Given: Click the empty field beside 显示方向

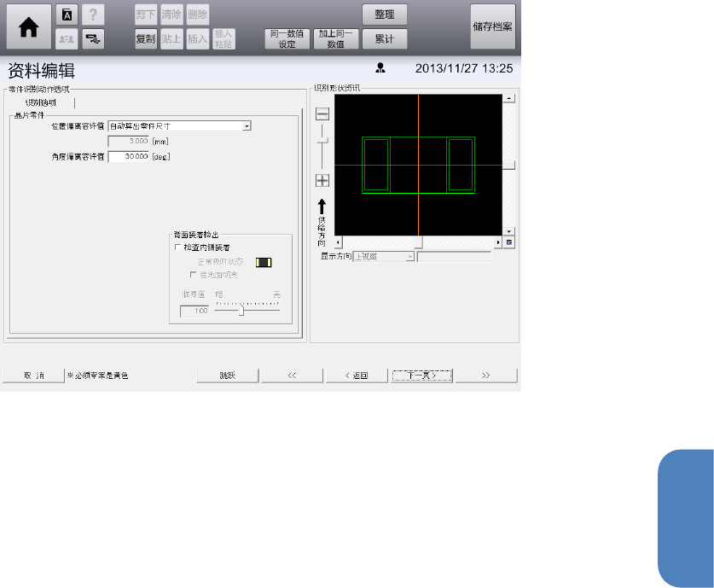Looking at the screenshot, I should 455,256.
